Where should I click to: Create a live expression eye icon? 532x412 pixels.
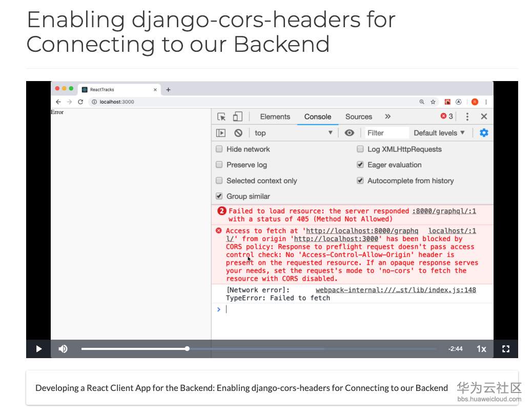349,133
